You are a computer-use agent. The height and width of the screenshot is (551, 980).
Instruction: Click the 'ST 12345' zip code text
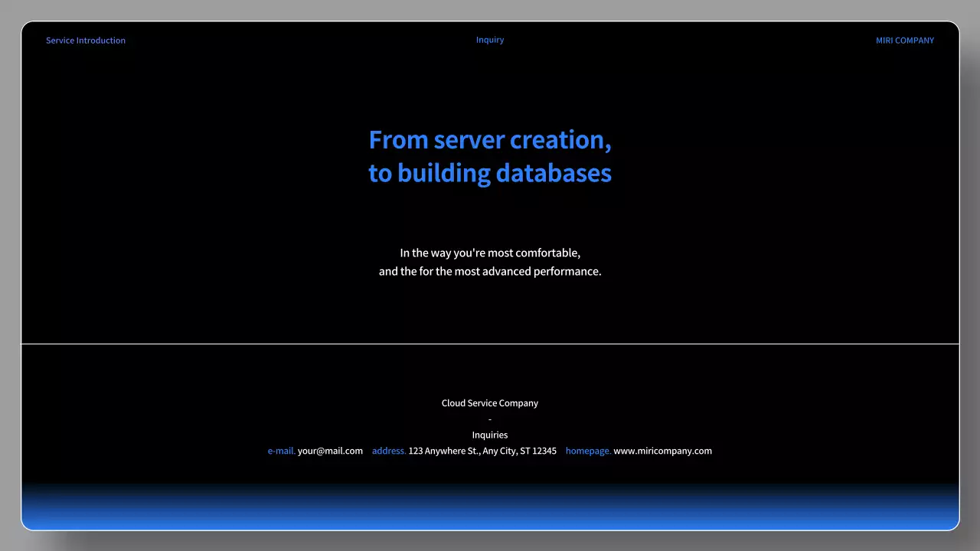coord(538,451)
